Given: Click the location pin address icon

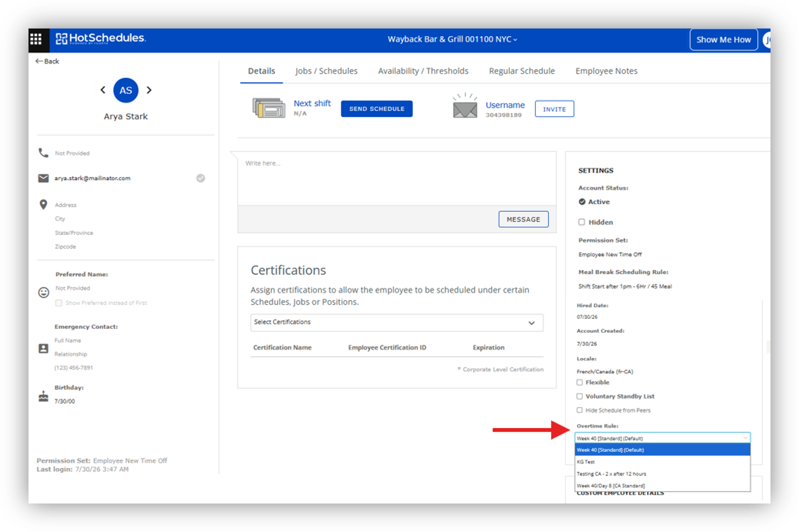Looking at the screenshot, I should (43, 204).
